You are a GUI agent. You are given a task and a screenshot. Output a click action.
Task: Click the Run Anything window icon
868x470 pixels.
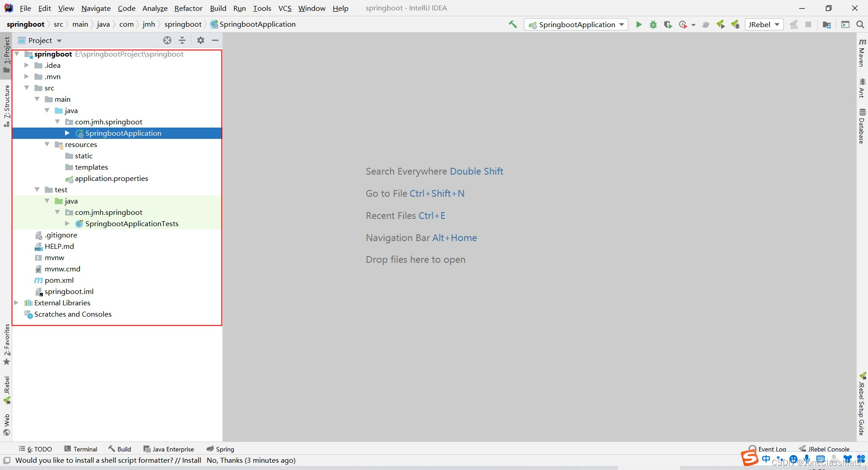(845, 24)
